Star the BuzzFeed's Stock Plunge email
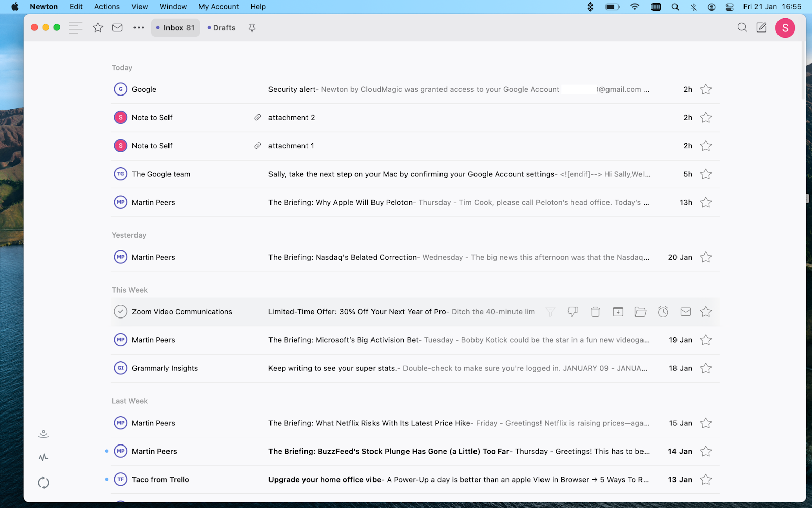Screen dimensions: 812x508 [x=706, y=451]
